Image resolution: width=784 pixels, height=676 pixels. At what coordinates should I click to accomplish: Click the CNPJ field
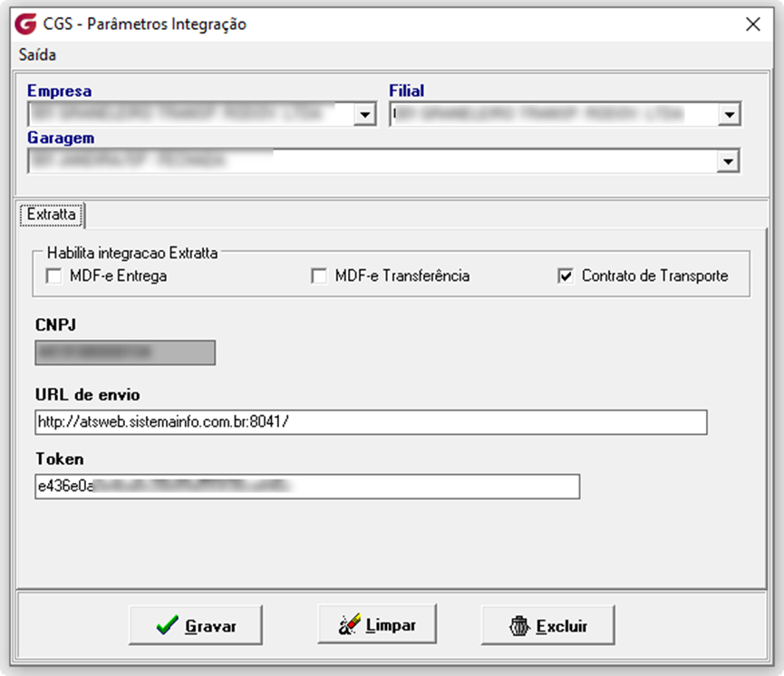coord(125,353)
